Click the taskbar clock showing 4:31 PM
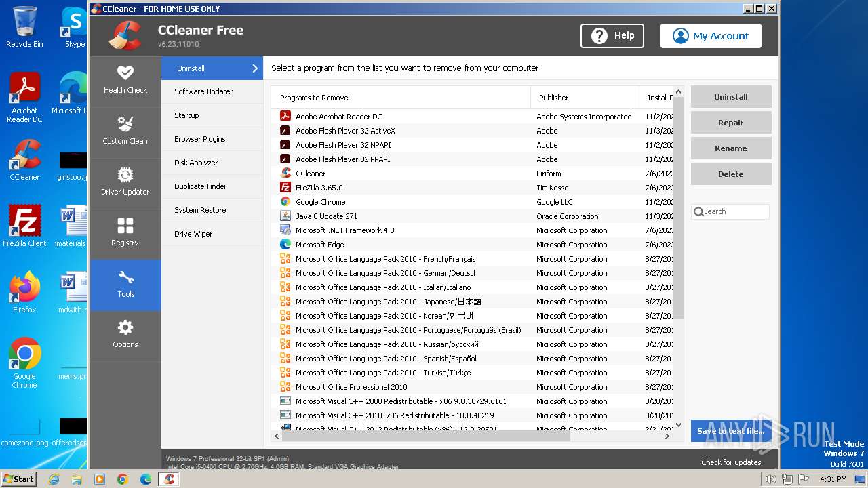The width and height of the screenshot is (868, 488). 833,479
